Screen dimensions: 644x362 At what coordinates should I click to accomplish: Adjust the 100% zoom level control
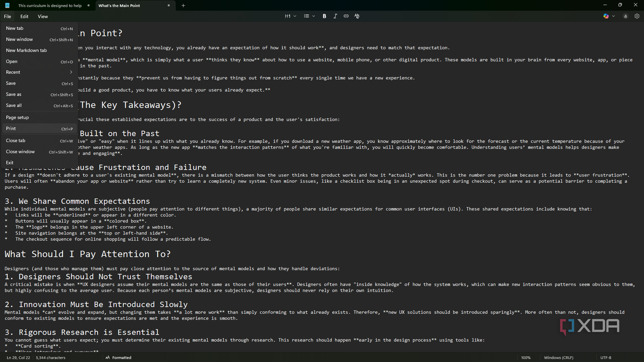pyautogui.click(x=526, y=357)
